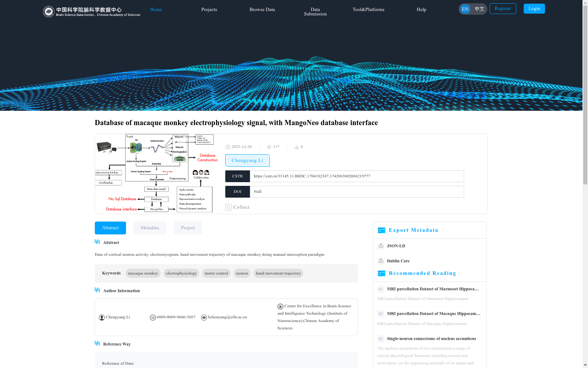588x368 pixels.
Task: Click the JSON-LD download icon
Action: (x=381, y=245)
